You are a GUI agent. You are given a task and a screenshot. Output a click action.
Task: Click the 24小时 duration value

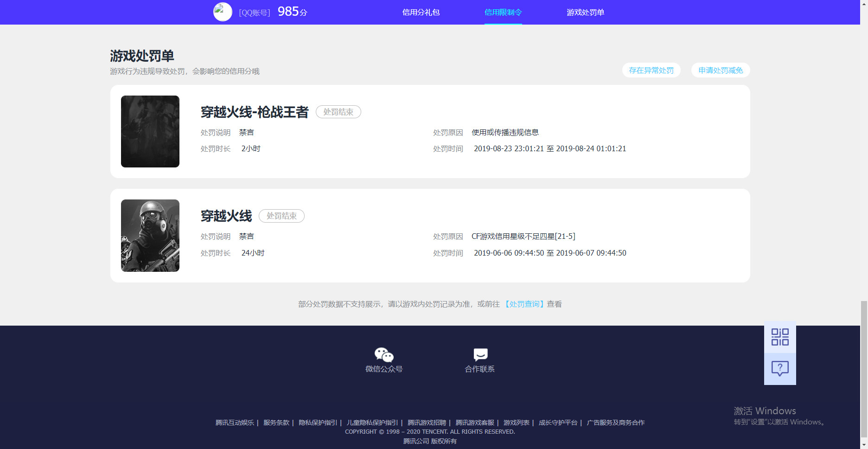coord(253,253)
